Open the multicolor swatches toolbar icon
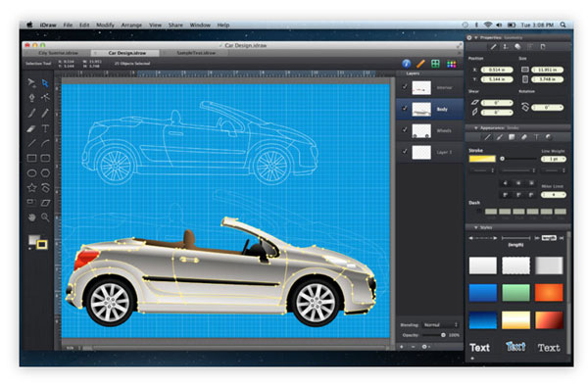The width and height of the screenshot is (588, 386). 452,64
